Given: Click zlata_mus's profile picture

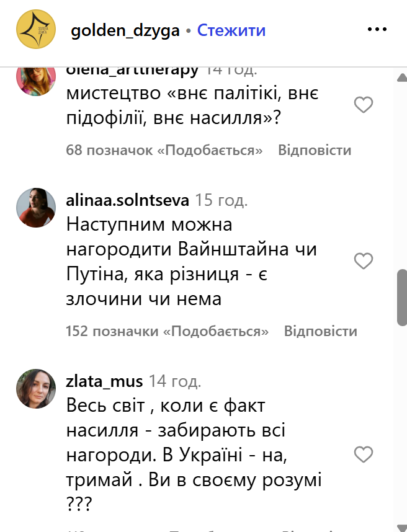Looking at the screenshot, I should [36, 389].
